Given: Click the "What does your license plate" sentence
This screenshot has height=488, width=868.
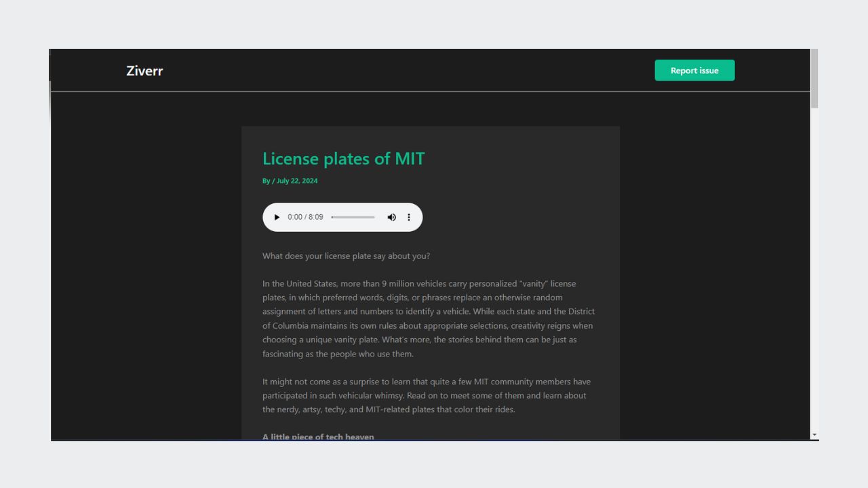Looking at the screenshot, I should (346, 256).
